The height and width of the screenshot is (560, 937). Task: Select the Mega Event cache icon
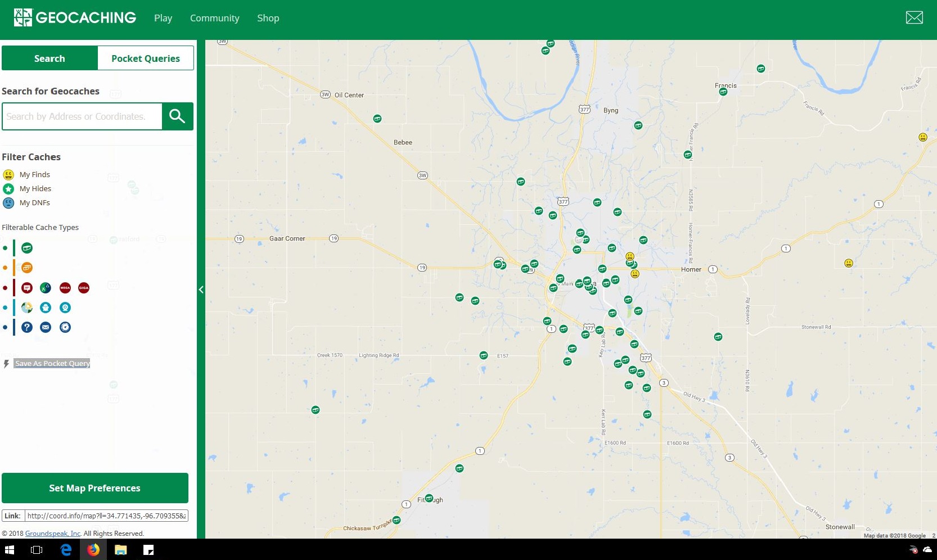64,287
